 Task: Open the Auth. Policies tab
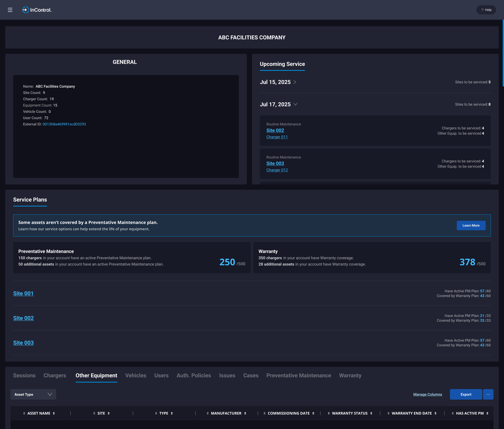[x=194, y=375]
